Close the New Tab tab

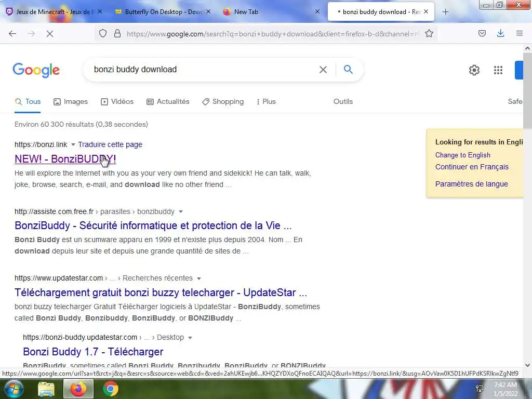[x=317, y=11]
